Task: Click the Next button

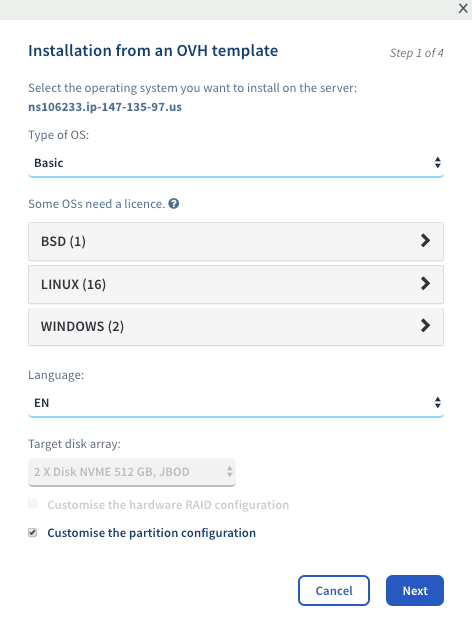Action: coord(415,590)
